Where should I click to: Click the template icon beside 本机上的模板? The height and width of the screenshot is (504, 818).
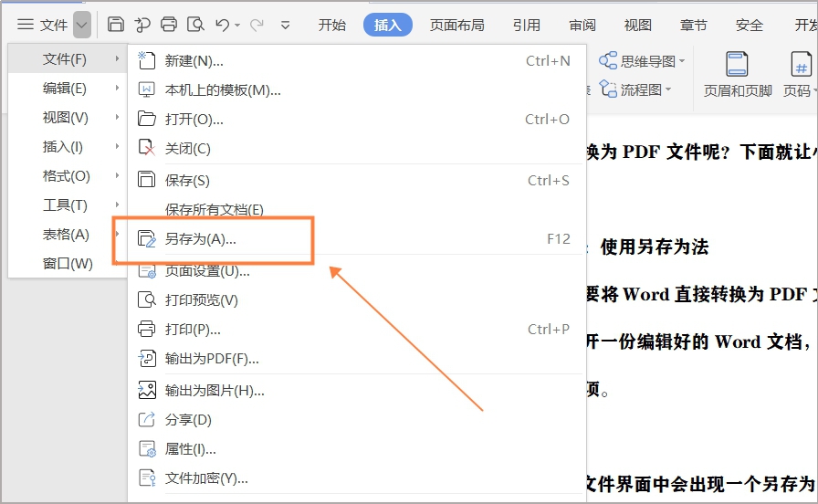coord(147,89)
